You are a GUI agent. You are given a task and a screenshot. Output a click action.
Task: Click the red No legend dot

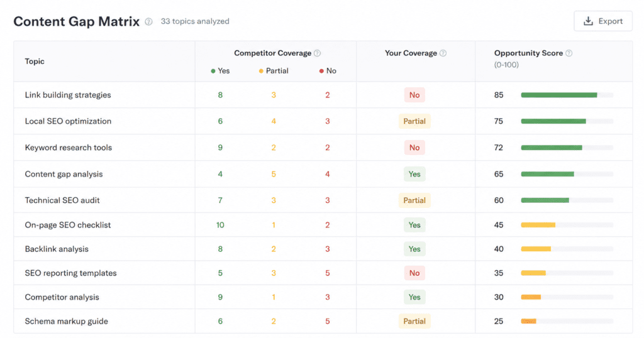[x=321, y=71]
